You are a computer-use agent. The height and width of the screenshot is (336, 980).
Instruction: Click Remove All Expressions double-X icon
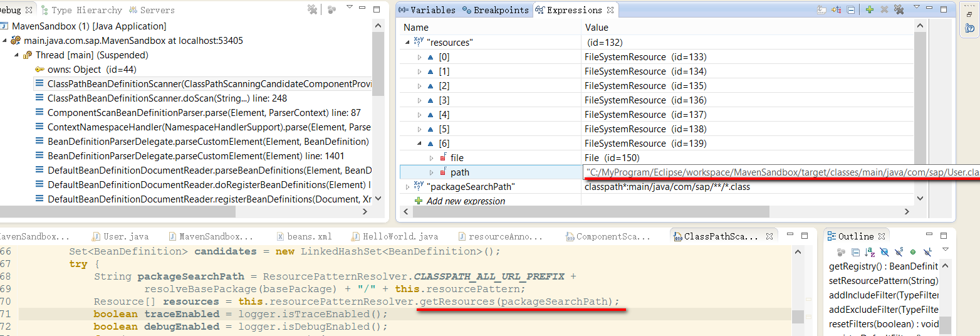pyautogui.click(x=899, y=9)
